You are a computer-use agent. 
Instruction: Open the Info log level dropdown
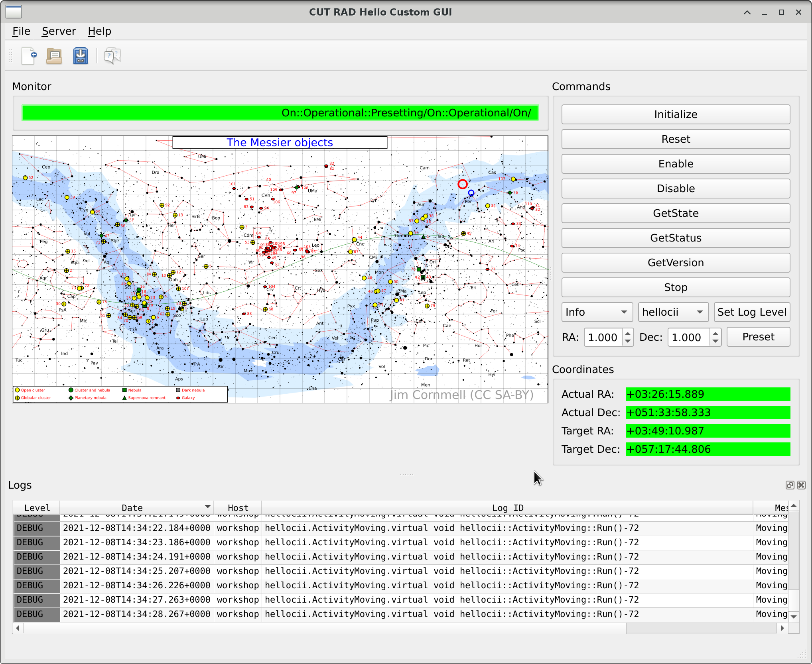click(x=597, y=312)
